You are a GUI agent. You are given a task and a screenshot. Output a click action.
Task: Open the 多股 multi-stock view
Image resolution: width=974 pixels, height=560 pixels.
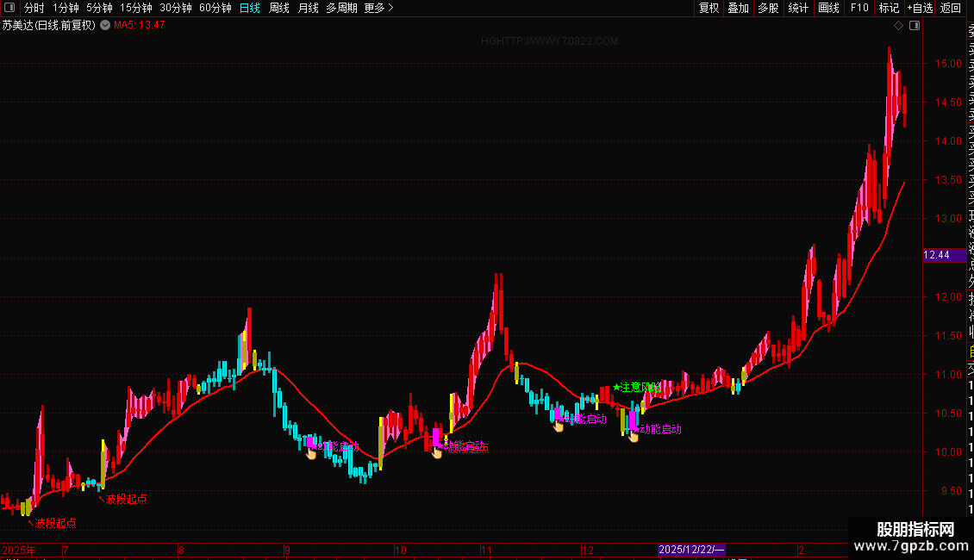click(768, 8)
